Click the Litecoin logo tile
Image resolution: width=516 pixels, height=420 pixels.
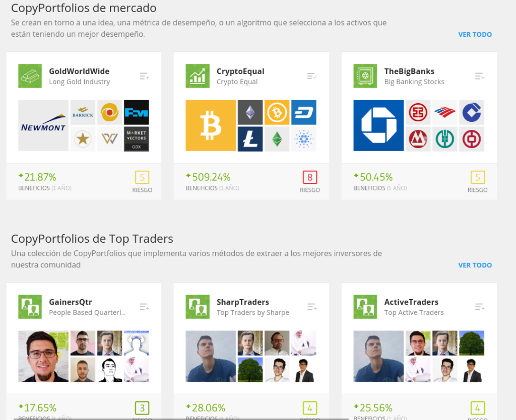point(250,139)
